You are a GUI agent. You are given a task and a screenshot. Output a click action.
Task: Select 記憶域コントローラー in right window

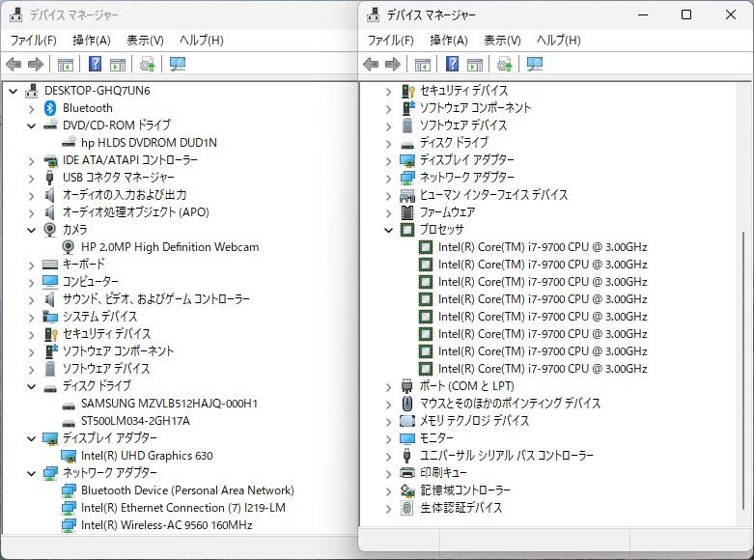coord(465,490)
